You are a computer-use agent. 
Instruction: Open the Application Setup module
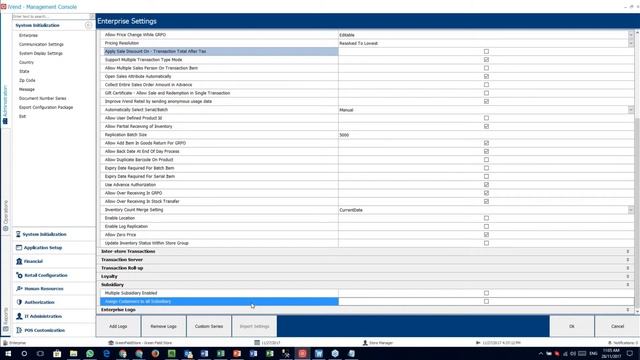(42, 248)
